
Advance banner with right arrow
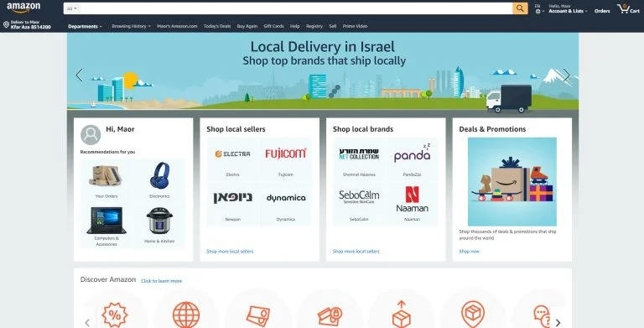pos(566,75)
